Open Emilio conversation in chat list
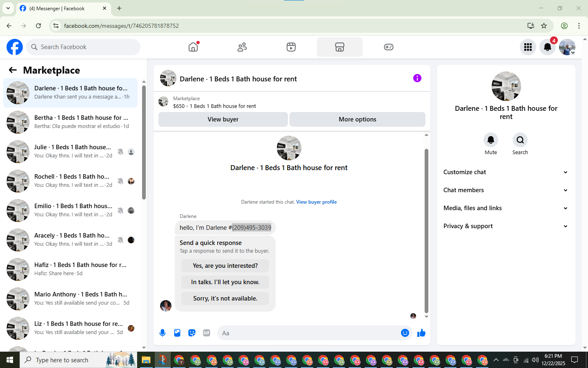This screenshot has width=588, height=368. click(70, 211)
